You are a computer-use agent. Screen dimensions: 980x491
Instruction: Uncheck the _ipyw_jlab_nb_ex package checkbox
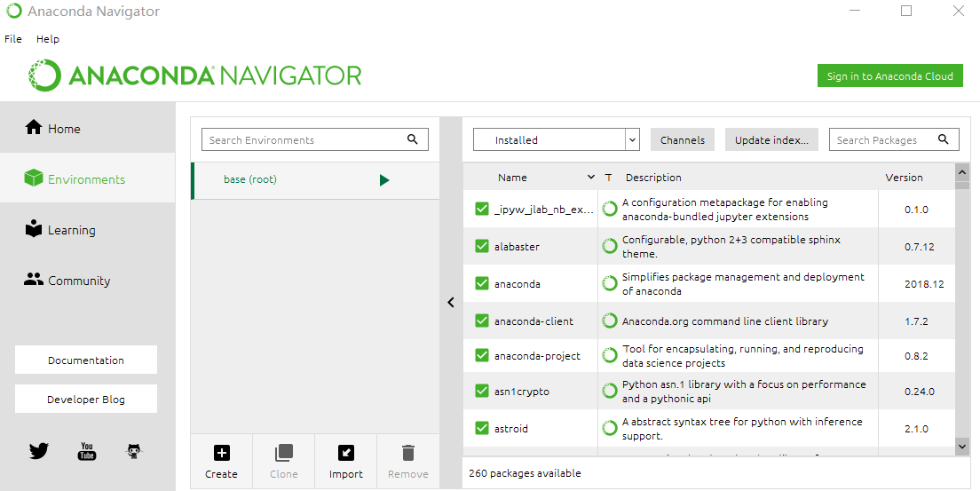tap(481, 209)
